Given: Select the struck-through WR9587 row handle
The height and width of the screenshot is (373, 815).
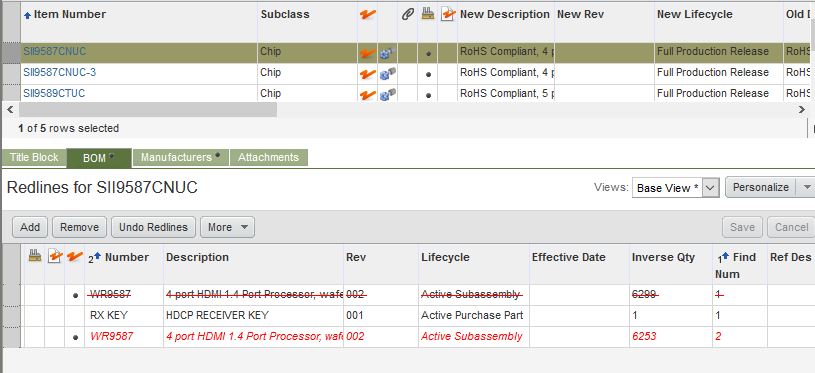Looking at the screenshot, I should pyautogui.click(x=10, y=295).
